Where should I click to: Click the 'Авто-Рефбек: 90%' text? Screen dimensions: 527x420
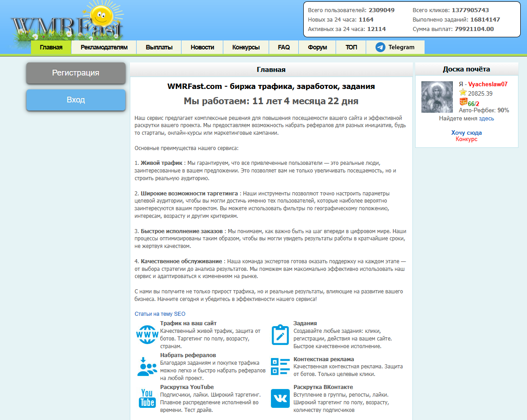[x=484, y=110]
